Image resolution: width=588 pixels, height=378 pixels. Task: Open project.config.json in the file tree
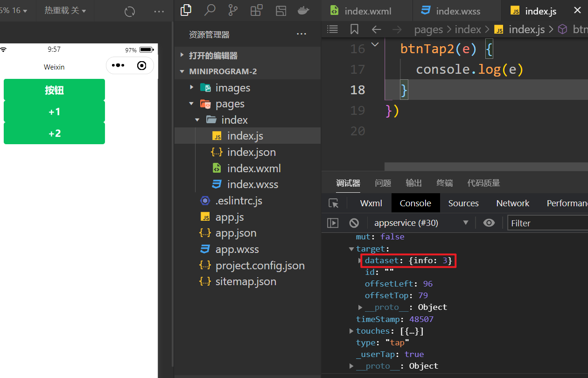pos(247,266)
